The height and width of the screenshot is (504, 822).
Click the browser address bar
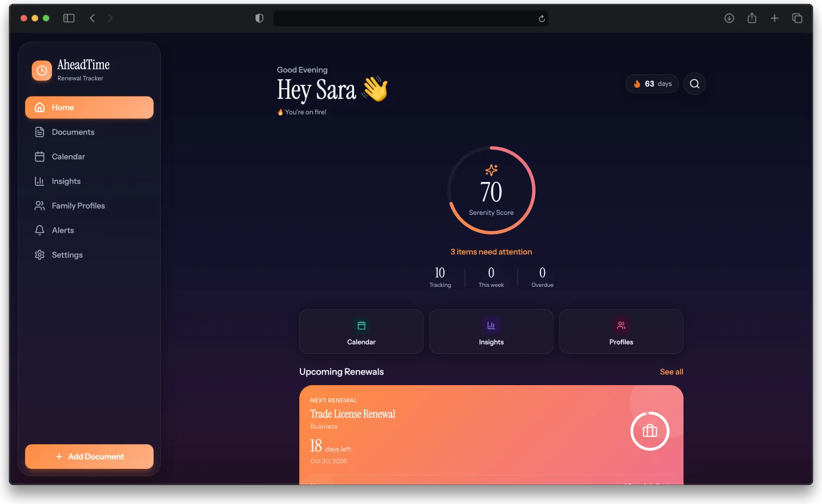click(x=410, y=18)
